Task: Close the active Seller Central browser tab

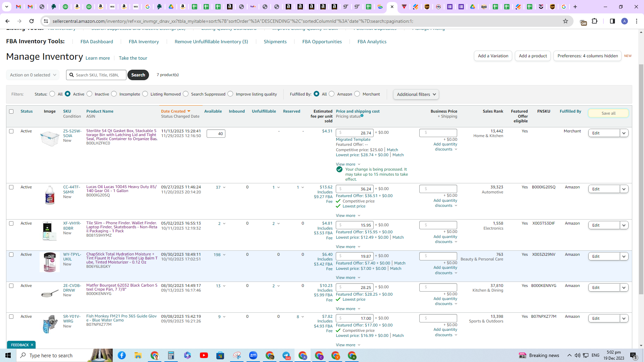Action: (392, 7)
